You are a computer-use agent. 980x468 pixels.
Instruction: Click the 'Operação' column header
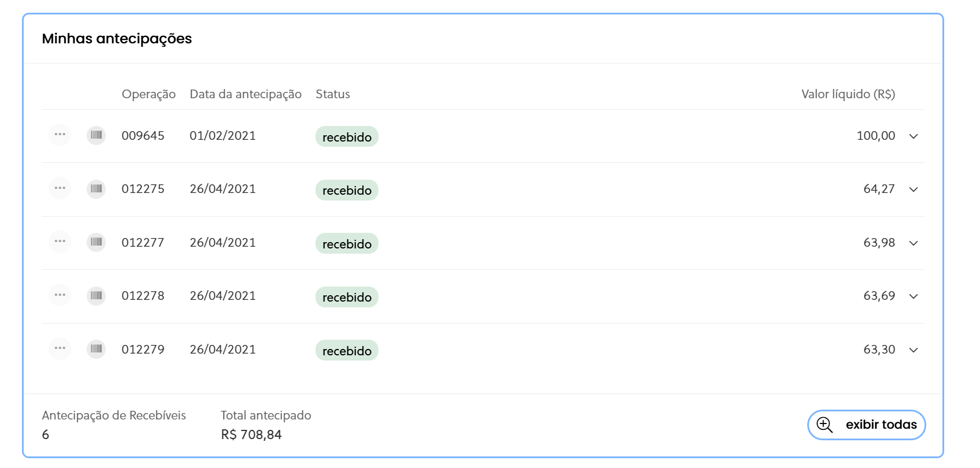(149, 94)
